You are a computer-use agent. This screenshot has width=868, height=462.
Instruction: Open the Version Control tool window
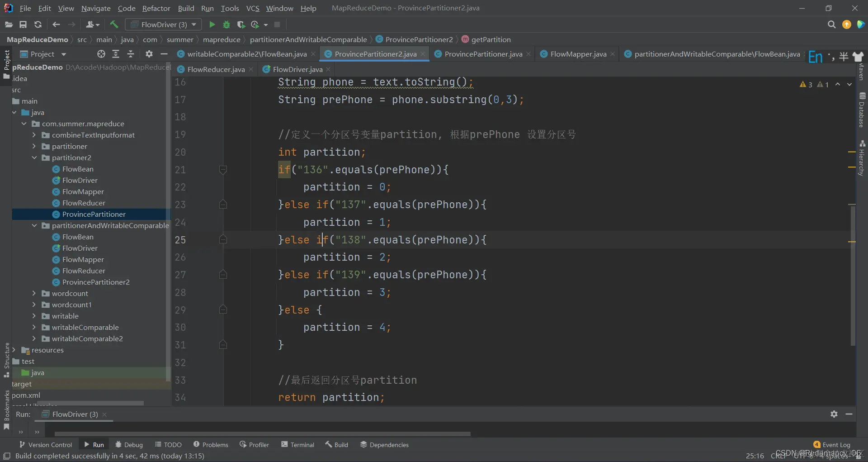pyautogui.click(x=46, y=445)
